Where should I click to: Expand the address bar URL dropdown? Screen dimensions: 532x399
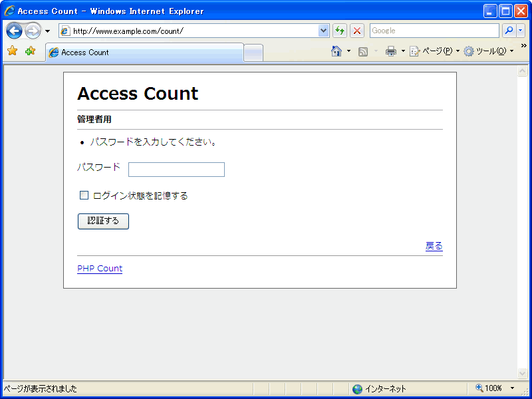coord(324,31)
